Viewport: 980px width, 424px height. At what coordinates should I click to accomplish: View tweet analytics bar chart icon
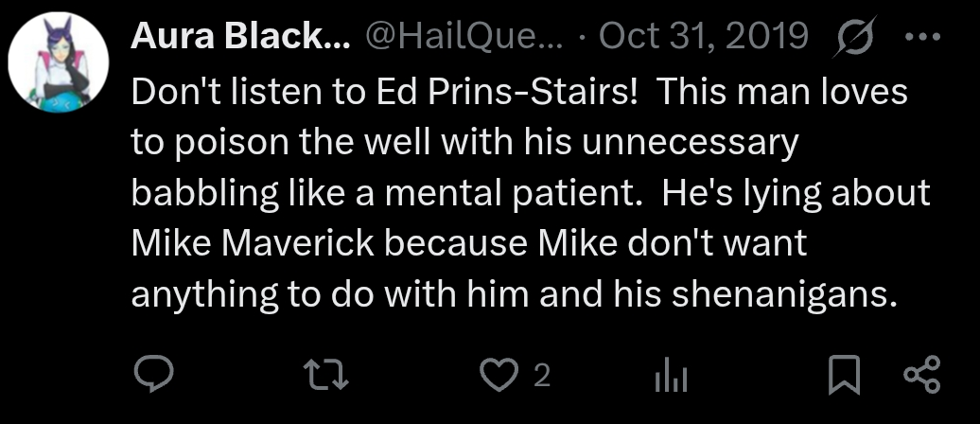coord(671,377)
